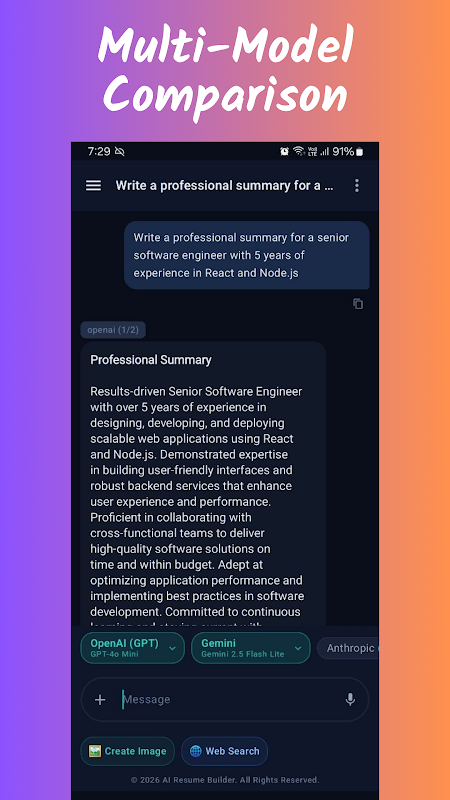Viewport: 450px width, 800px height.
Task: Expand the GPT-4o Mini model dropdown arrow
Action: [x=172, y=648]
